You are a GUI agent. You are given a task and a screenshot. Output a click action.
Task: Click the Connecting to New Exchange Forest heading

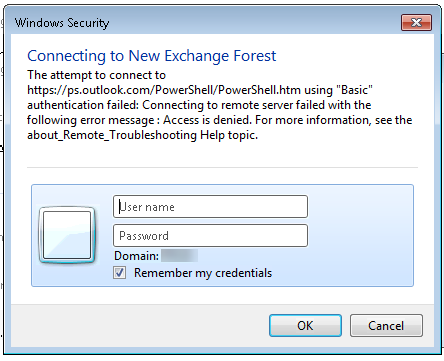pyautogui.click(x=152, y=56)
